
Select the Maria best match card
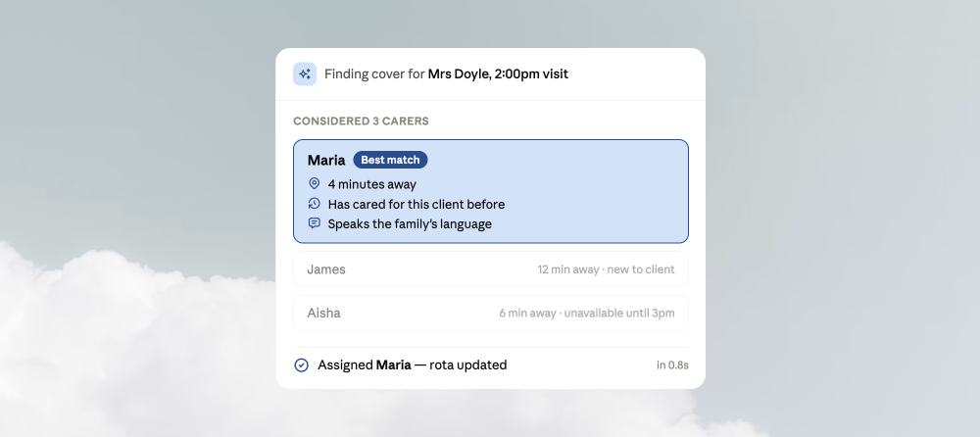click(491, 191)
